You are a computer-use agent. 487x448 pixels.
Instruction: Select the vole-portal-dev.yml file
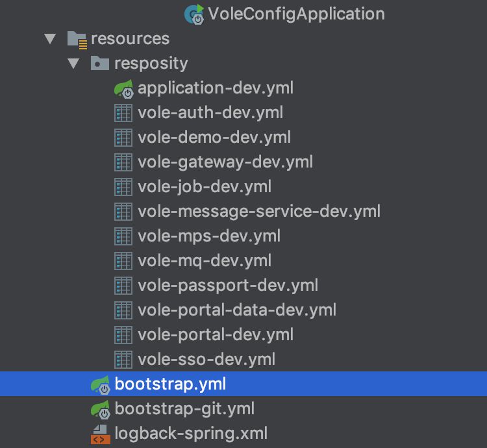coord(216,335)
